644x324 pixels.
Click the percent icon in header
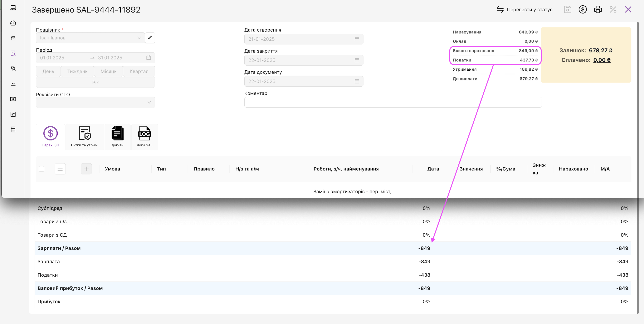click(x=613, y=9)
